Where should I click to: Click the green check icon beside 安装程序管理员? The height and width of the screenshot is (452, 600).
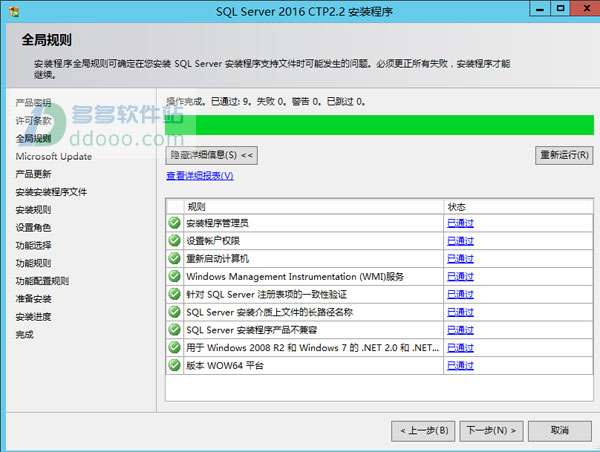(x=174, y=223)
